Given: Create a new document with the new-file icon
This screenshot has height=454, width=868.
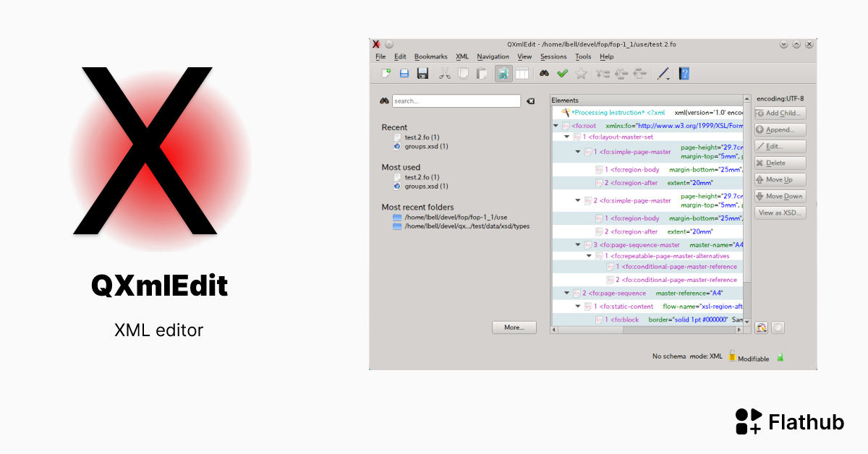Looking at the screenshot, I should tap(387, 73).
